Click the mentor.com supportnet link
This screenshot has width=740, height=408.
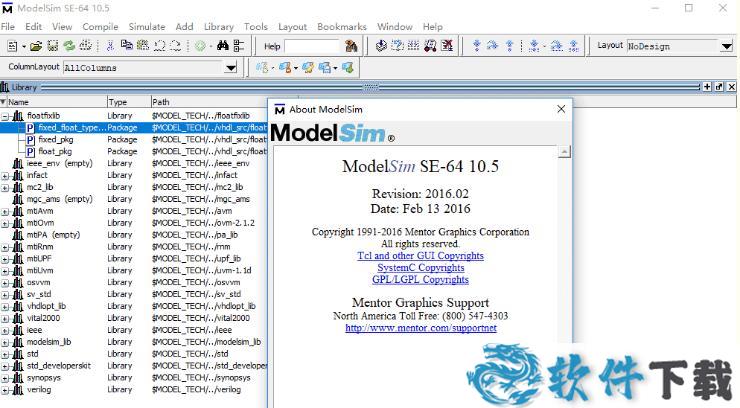coord(420,328)
